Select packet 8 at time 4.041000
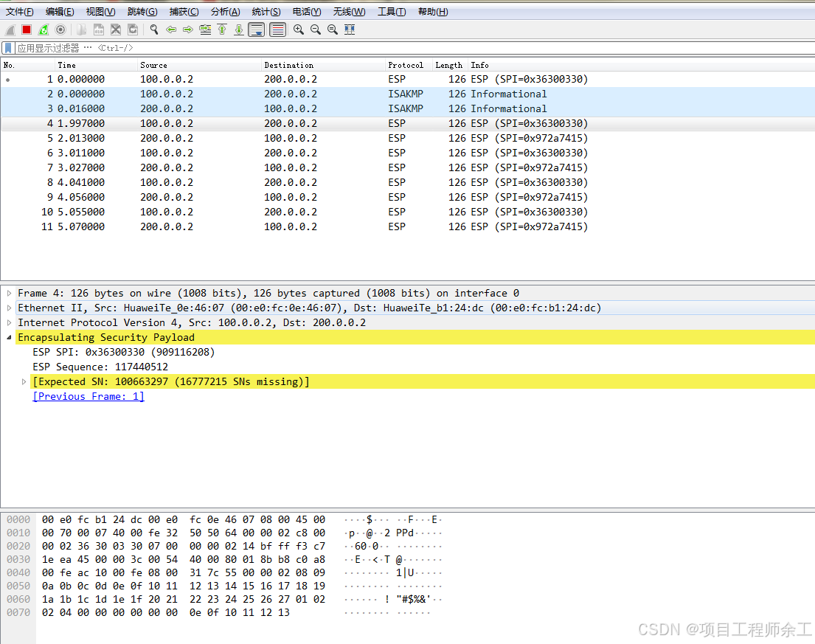The width and height of the screenshot is (815, 644). pos(407,182)
